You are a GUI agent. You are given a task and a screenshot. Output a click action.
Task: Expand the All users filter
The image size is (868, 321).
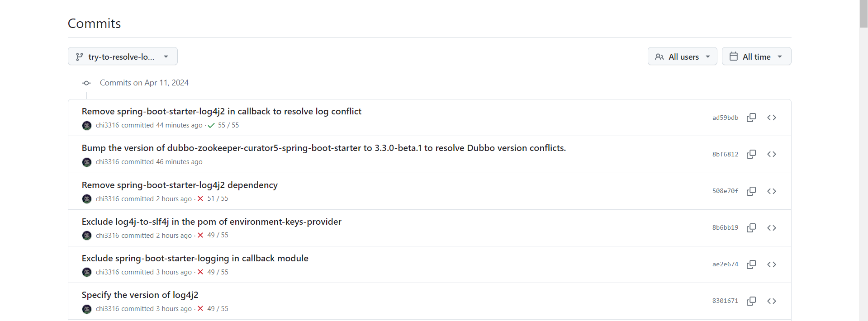click(682, 57)
